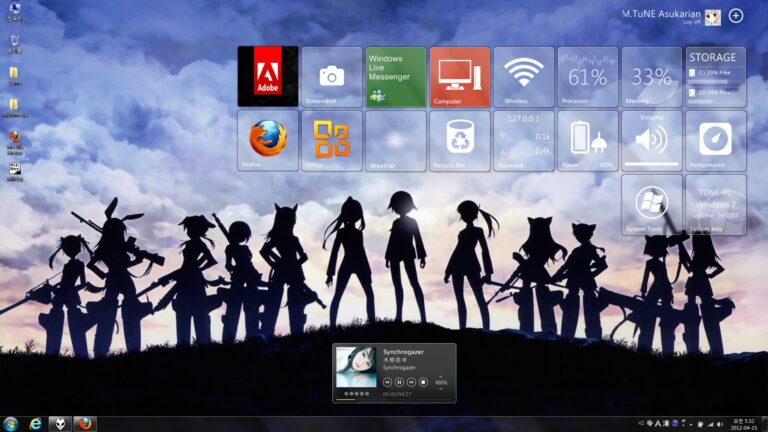This screenshot has width=768, height=432.
Task: Open the second folder desktop icon
Action: pos(15,108)
